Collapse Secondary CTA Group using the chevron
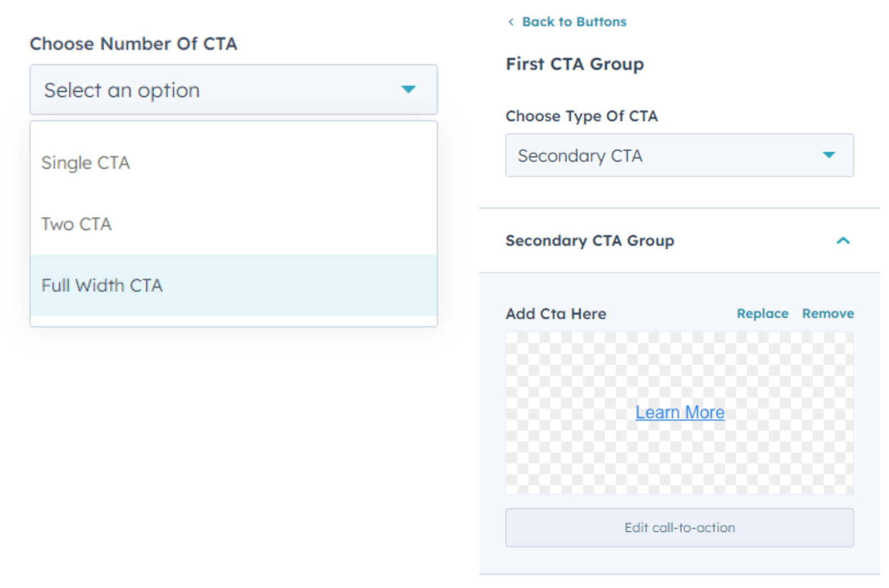The image size is (889, 588). coord(843,241)
